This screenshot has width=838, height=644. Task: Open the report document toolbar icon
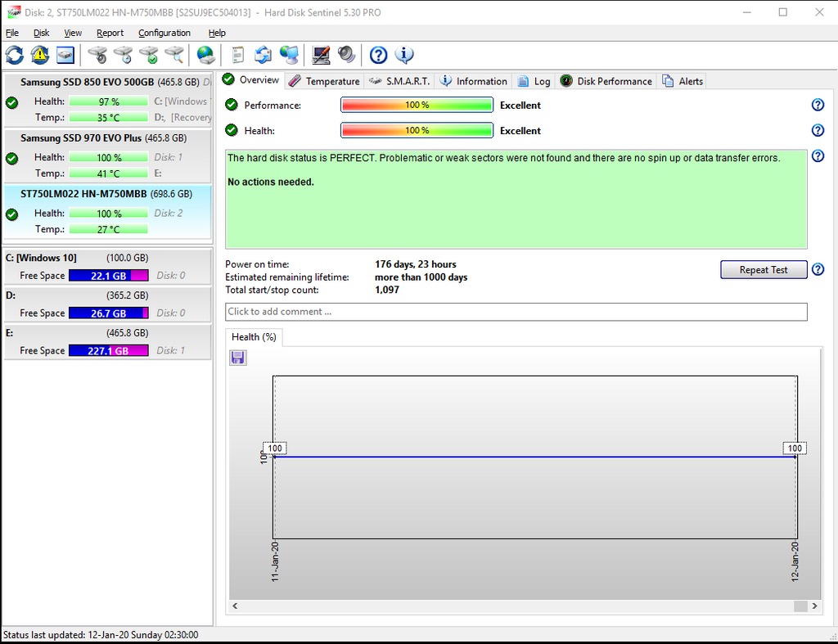pyautogui.click(x=238, y=55)
